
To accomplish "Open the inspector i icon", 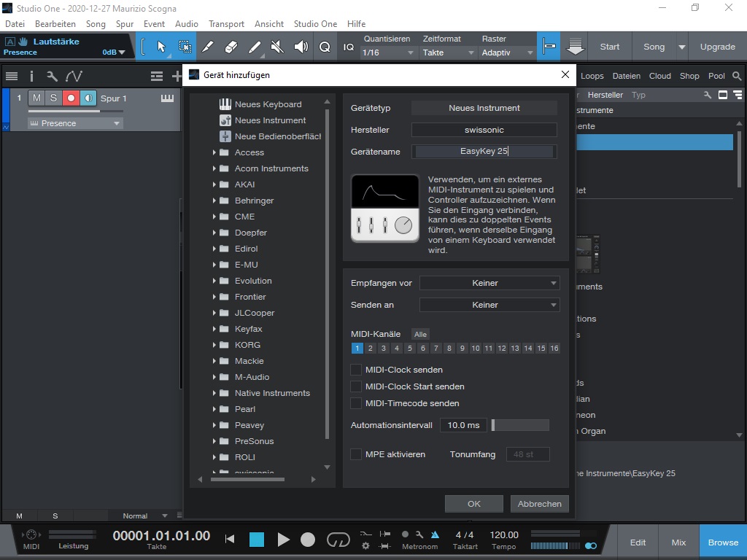I will [31, 76].
